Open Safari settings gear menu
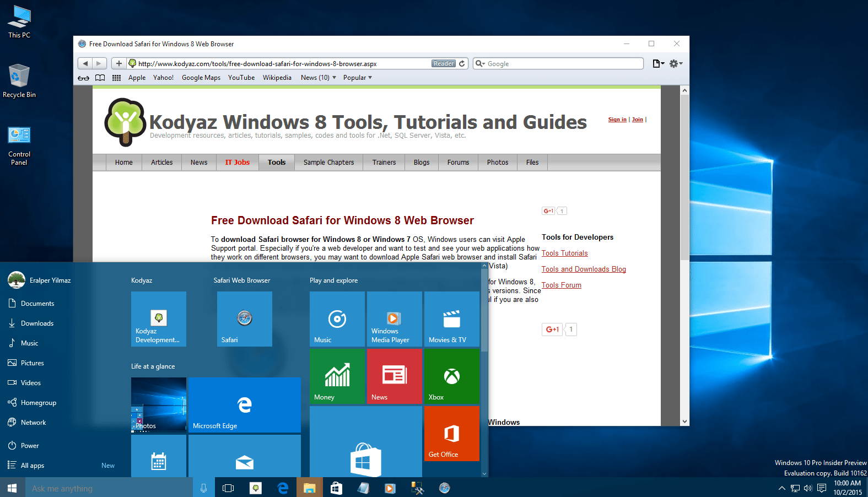868x497 pixels. tap(676, 63)
